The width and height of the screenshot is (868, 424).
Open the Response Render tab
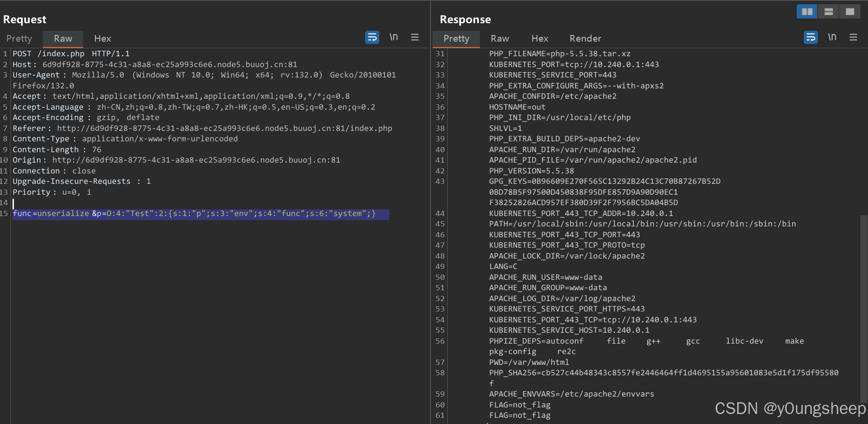pos(585,39)
